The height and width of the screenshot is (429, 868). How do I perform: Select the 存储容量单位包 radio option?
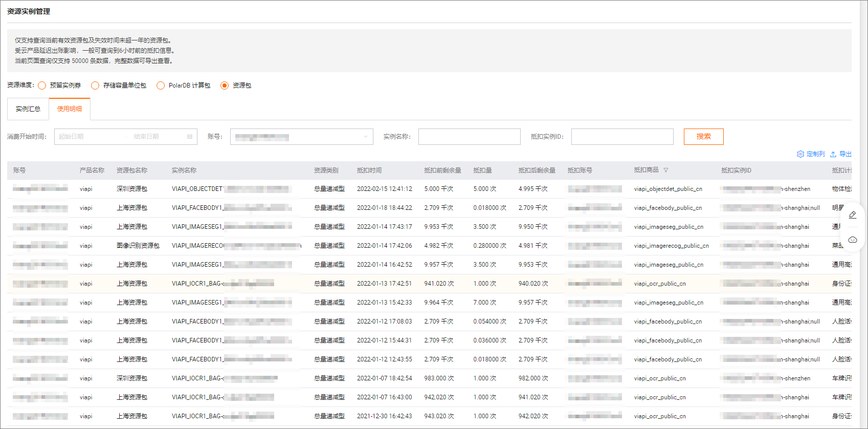point(95,85)
